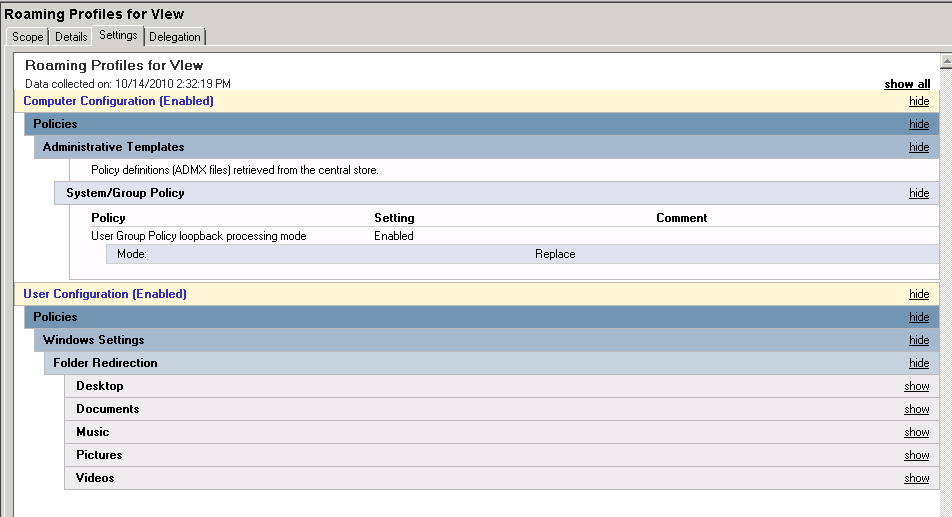Screen dimensions: 952x517
Task: Click the Setting column header
Action: tap(394, 218)
